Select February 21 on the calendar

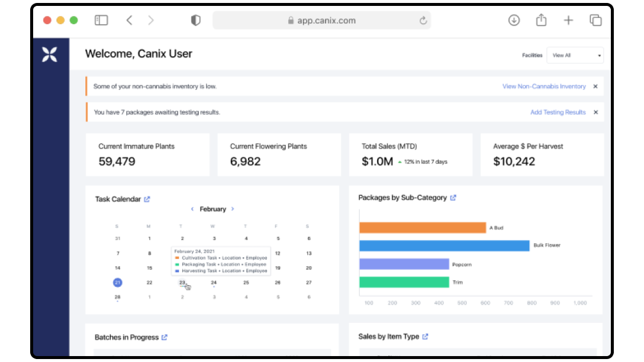[117, 282]
